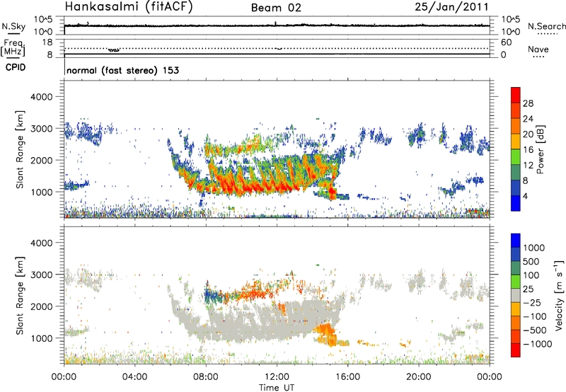Click the -1000 tick on velocity colorbar
Image resolution: width=566 pixels, height=392 pixels.
(537, 344)
